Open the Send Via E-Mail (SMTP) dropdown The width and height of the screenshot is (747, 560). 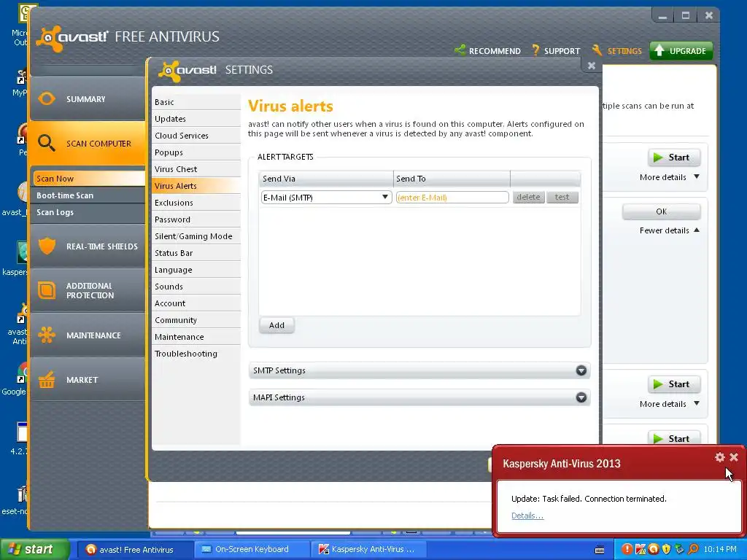click(x=326, y=197)
